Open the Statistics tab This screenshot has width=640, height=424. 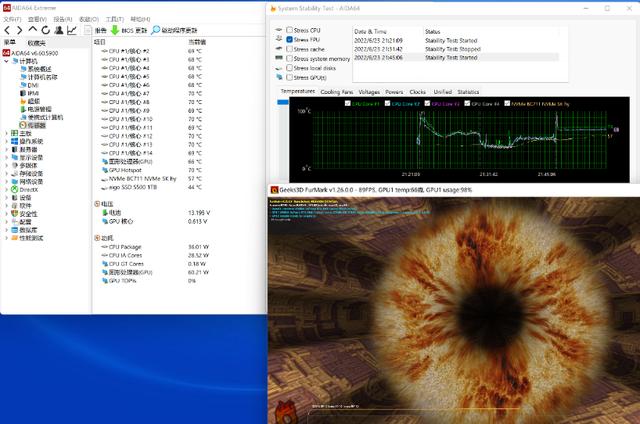pyautogui.click(x=468, y=92)
